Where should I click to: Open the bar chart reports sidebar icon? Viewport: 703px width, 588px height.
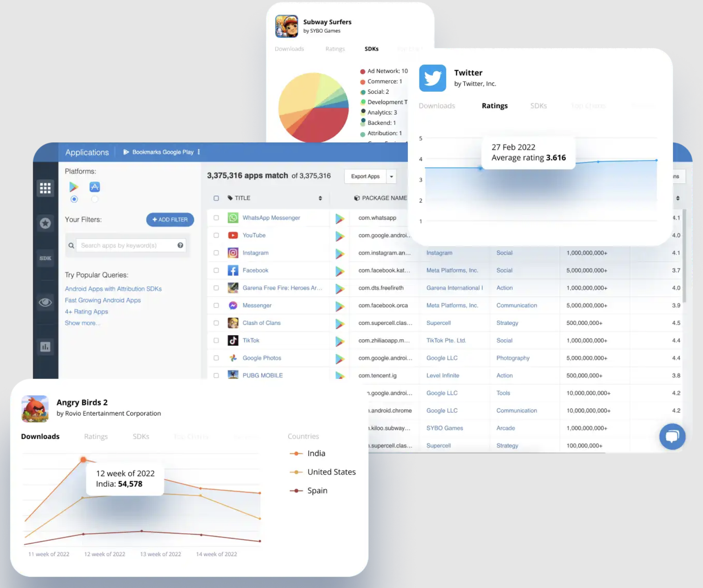coord(45,347)
